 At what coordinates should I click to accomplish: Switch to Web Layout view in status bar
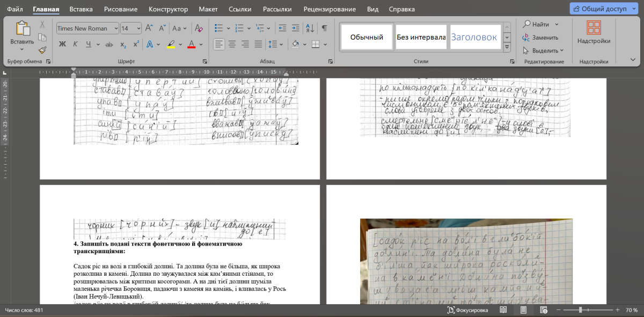click(x=544, y=310)
